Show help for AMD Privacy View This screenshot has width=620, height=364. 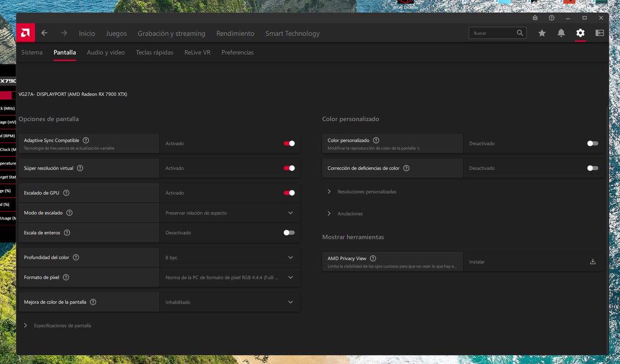click(373, 258)
